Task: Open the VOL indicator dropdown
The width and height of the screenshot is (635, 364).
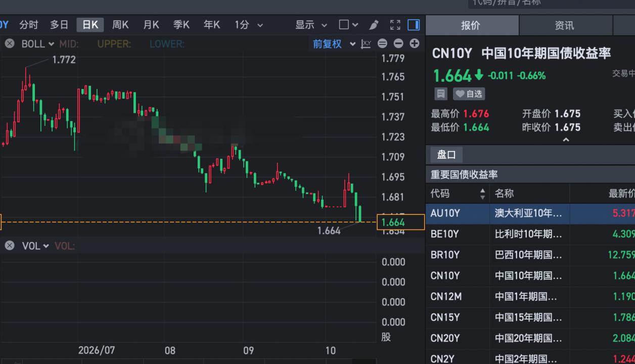Action: coord(35,246)
